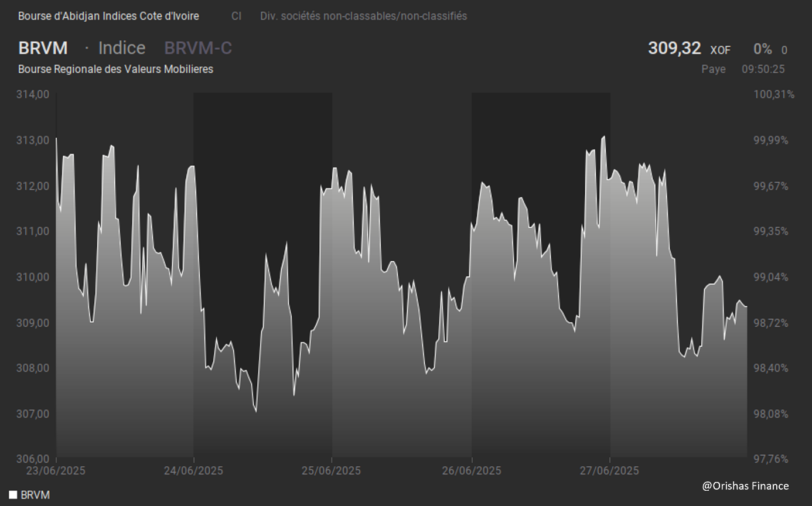Click the 99,67% right axis value
This screenshot has height=506, width=812.
tap(771, 186)
